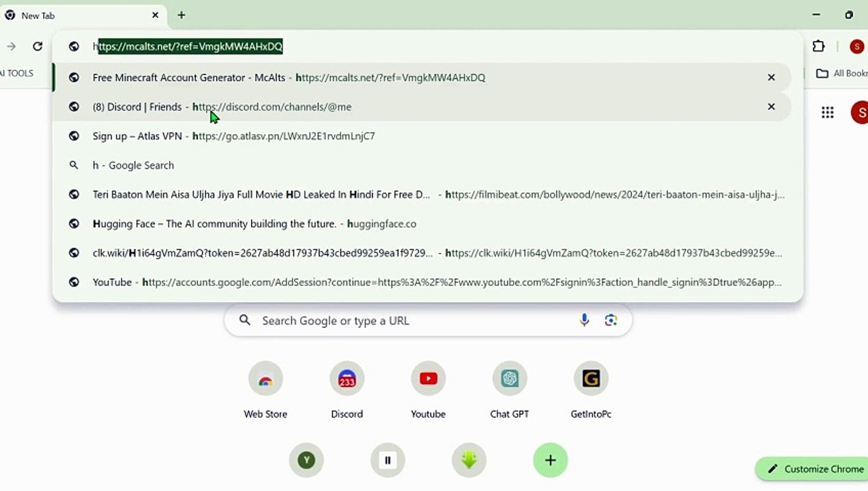Open the Google apps grid
Screen dimensions: 868x491
coord(828,113)
